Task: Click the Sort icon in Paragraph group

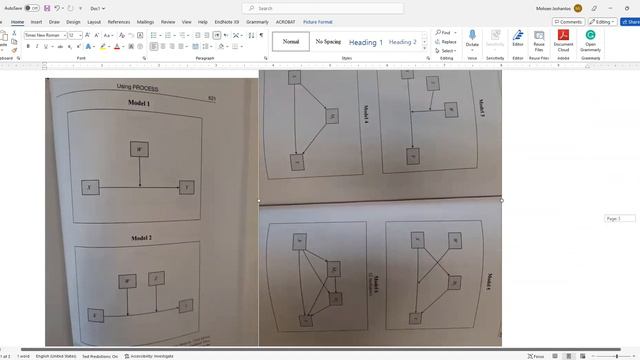Action: pyautogui.click(x=251, y=36)
